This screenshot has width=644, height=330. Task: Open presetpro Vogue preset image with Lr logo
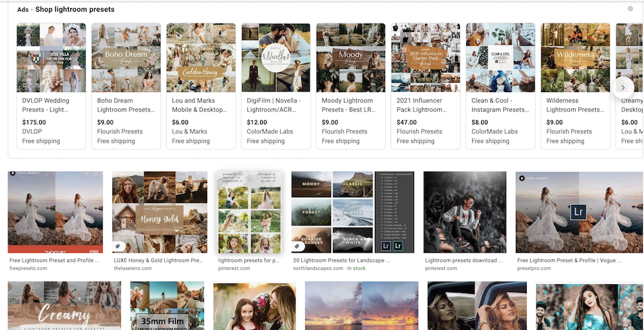[x=579, y=212]
